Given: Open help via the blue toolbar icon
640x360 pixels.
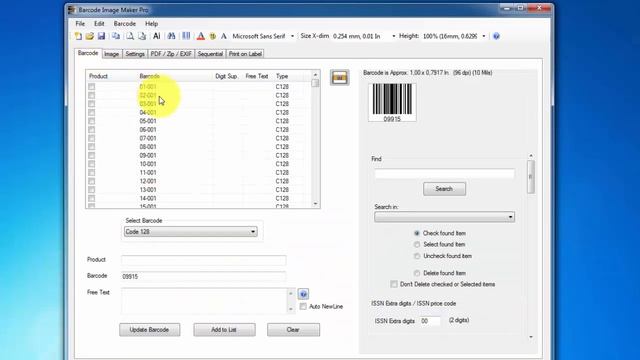Looking at the screenshot, I should pos(496,36).
